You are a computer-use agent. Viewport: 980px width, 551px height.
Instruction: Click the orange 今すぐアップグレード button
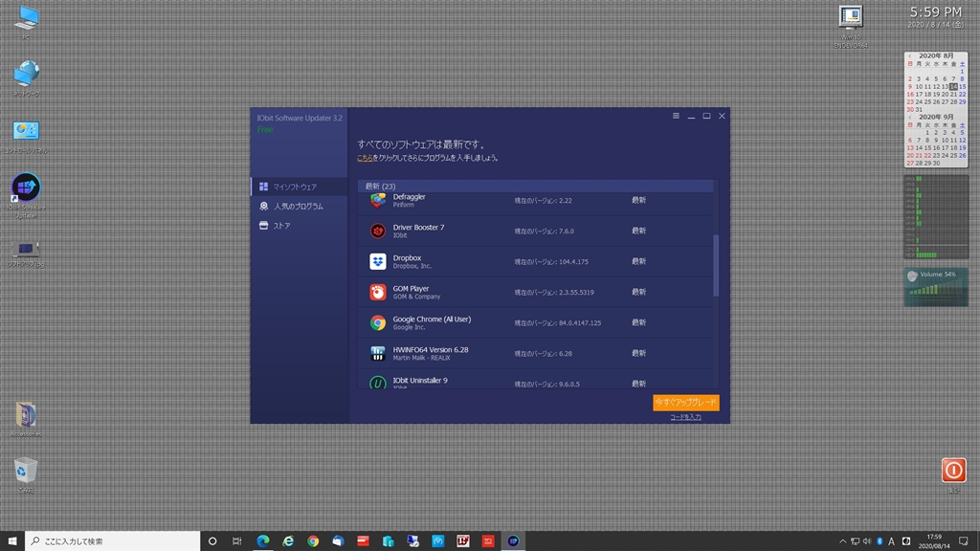click(685, 403)
